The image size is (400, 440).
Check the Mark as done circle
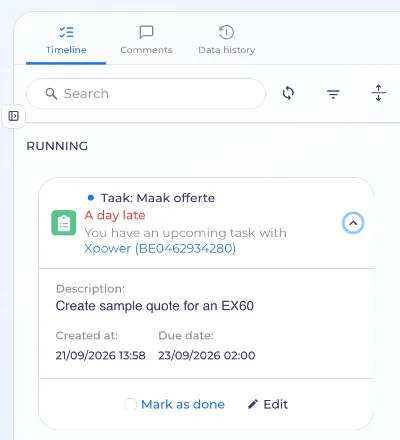click(130, 404)
